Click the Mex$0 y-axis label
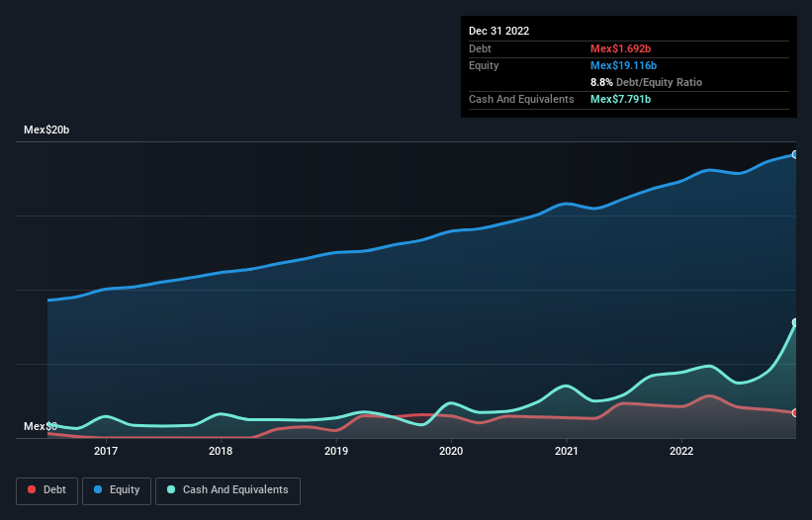 [41, 426]
